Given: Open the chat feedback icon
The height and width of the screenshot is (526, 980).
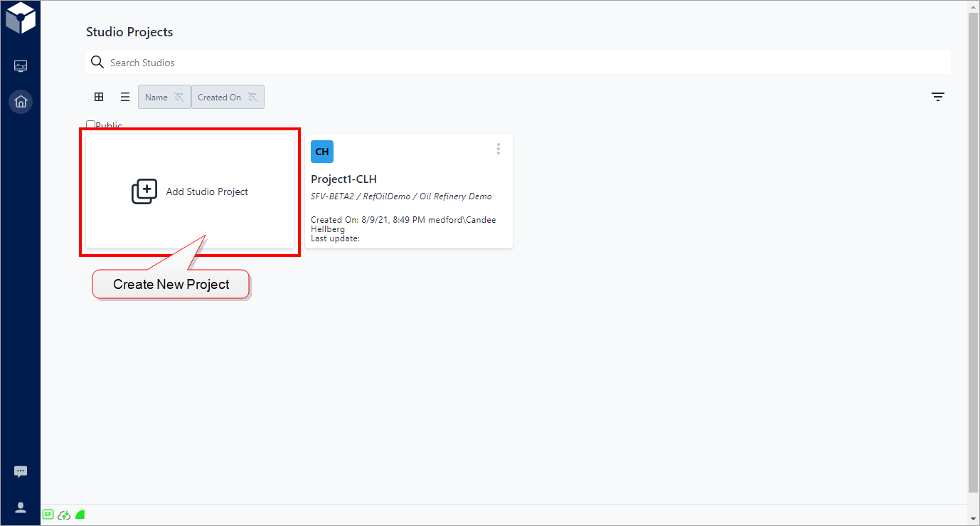Looking at the screenshot, I should (21, 471).
